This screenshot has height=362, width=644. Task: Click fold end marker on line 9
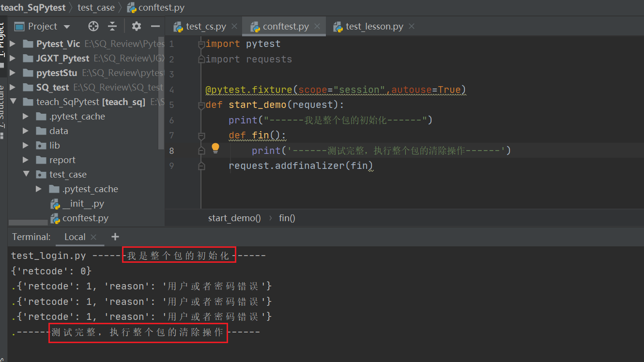[201, 166]
